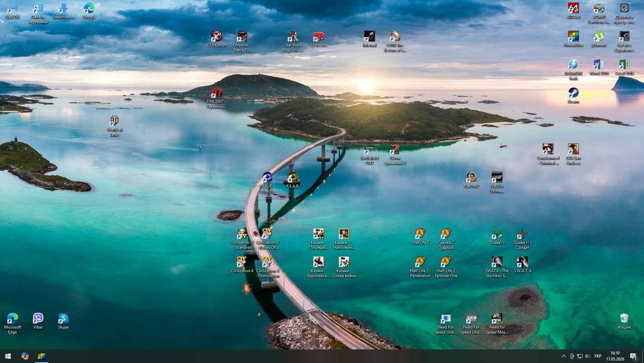
Task: Open AOMEI Partition Assistant shortcut
Action: 598,14
